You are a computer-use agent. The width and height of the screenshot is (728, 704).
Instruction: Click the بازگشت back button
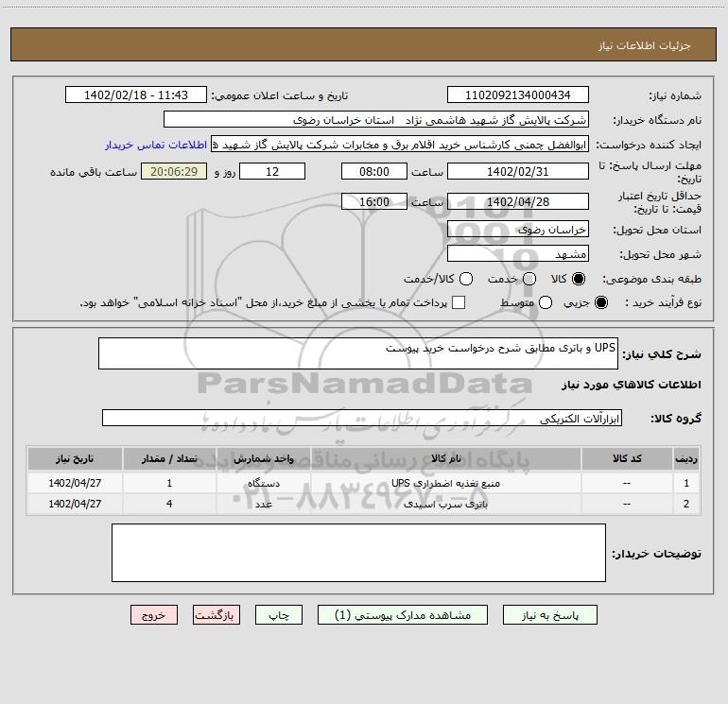pyautogui.click(x=217, y=615)
